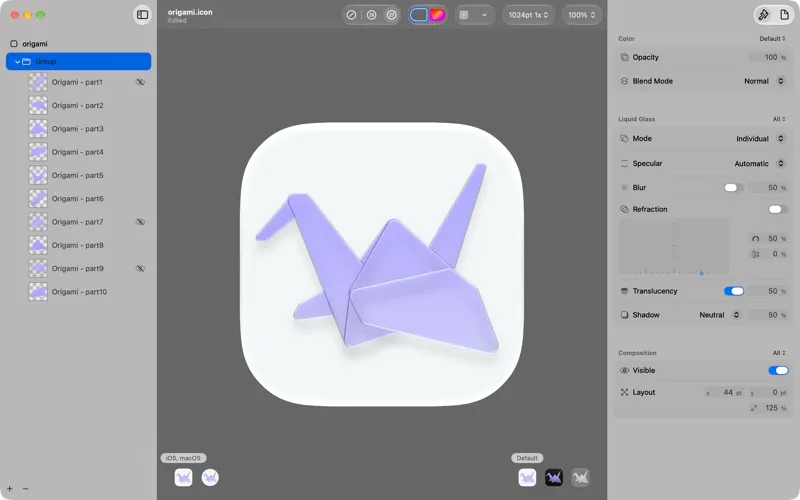Select the Group folder row
Screen dimensions: 800x500
(79, 62)
